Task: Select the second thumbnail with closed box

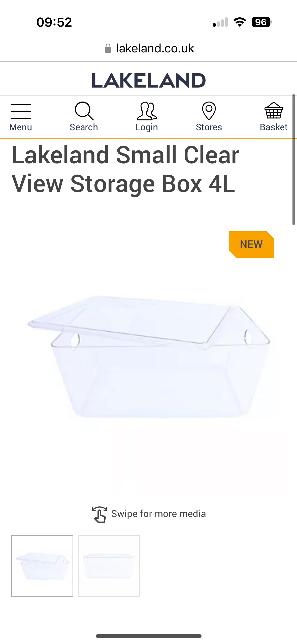Action: pos(109,566)
